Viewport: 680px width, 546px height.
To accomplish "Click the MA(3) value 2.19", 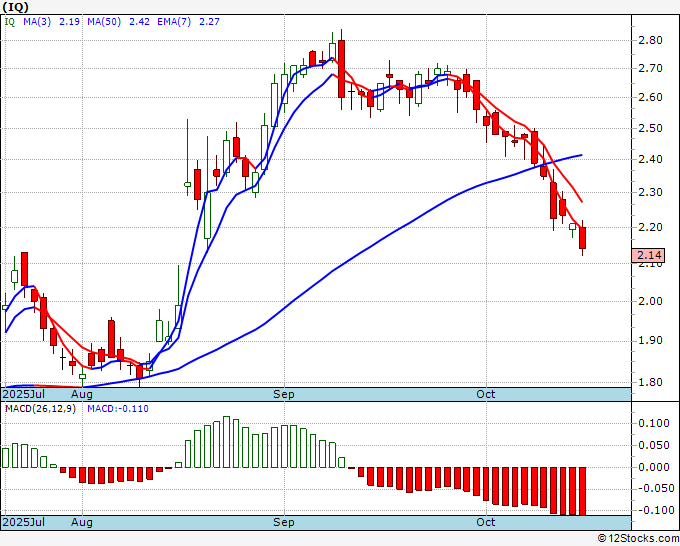I will [69, 21].
